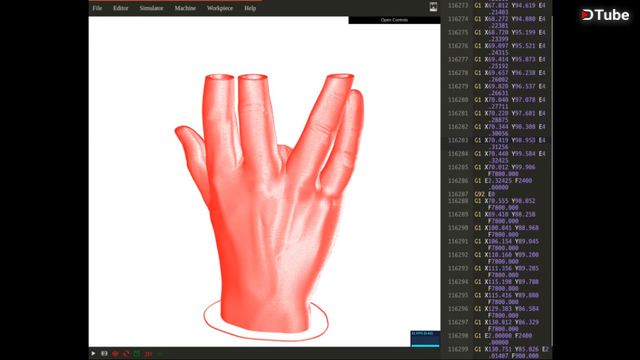
Task: Click the green calendar-shaped icon
Action: pos(137,353)
